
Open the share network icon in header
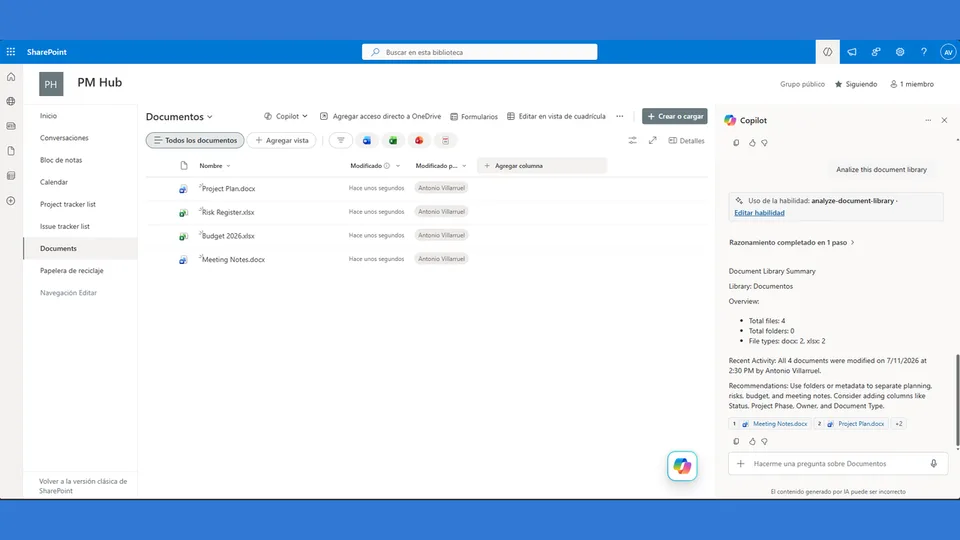point(876,52)
